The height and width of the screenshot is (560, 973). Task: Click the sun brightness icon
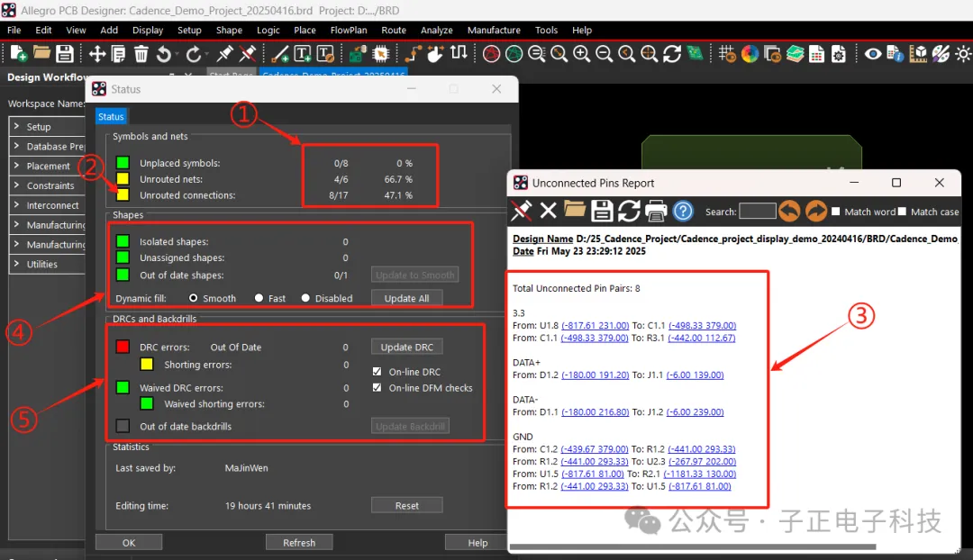963,54
